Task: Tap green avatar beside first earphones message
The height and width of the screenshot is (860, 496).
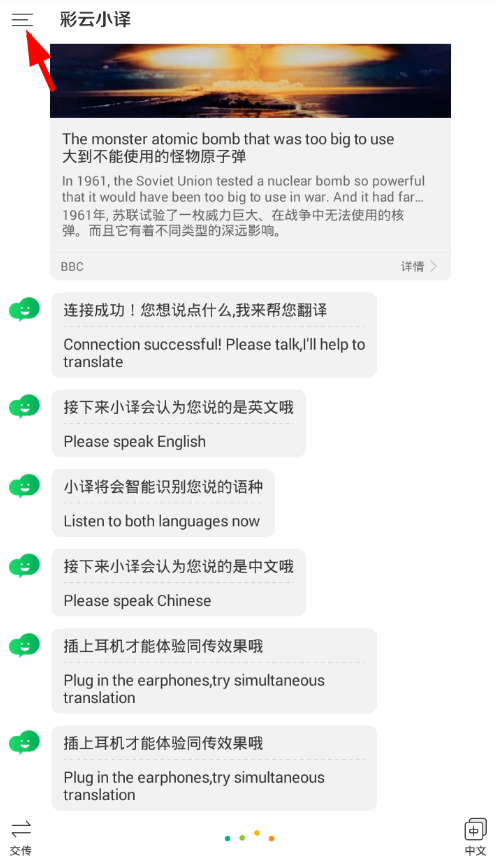Action: click(24, 645)
